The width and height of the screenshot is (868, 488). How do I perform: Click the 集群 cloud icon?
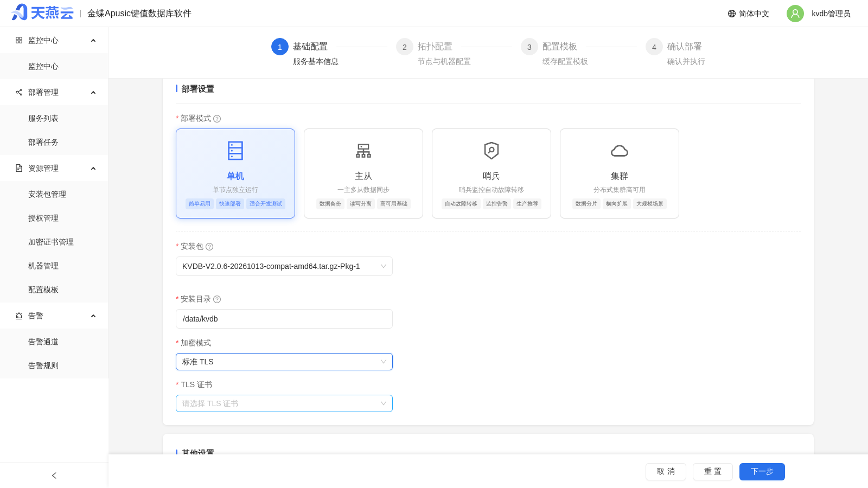click(620, 151)
